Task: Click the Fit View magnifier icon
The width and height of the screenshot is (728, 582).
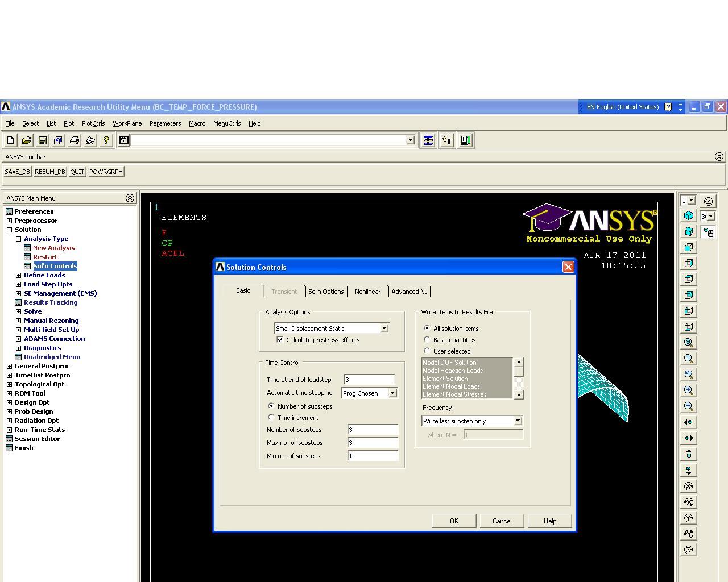Action: click(x=689, y=343)
